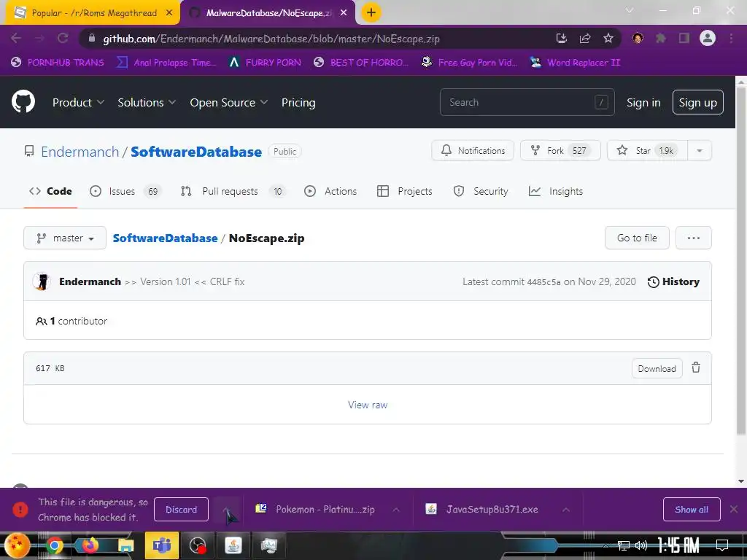
Task: Open Chrome from the taskbar
Action: [x=54, y=545]
